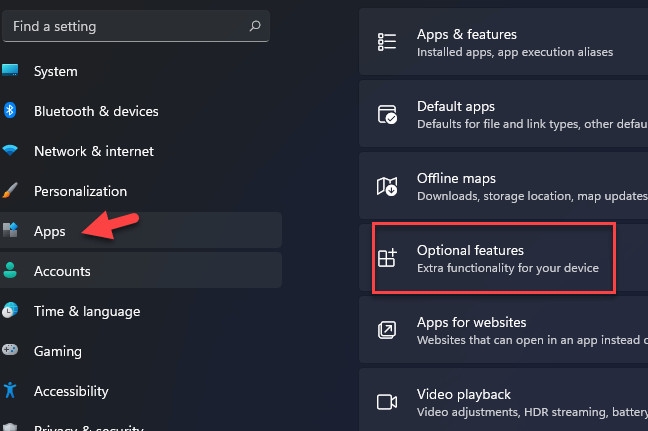Open Gaming settings category
The image size is (648, 431).
point(141,351)
